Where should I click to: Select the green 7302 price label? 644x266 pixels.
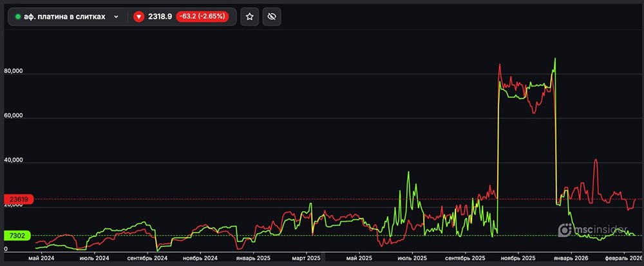click(17, 236)
